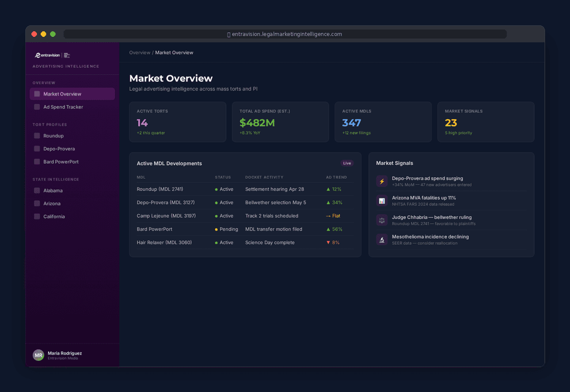Open the Active MDLs card

pos(383,122)
